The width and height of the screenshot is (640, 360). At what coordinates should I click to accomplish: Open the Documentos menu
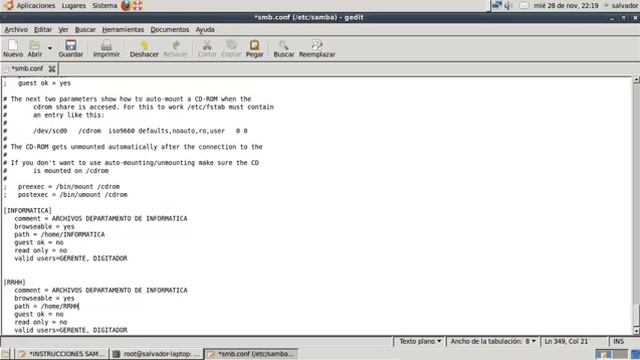pyautogui.click(x=170, y=29)
